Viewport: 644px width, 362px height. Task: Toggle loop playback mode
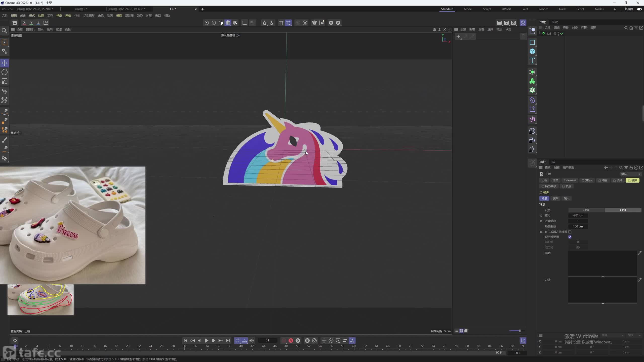[237, 341]
